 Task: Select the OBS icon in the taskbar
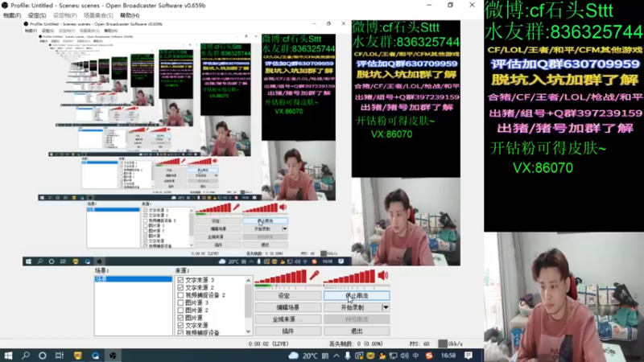point(113,356)
